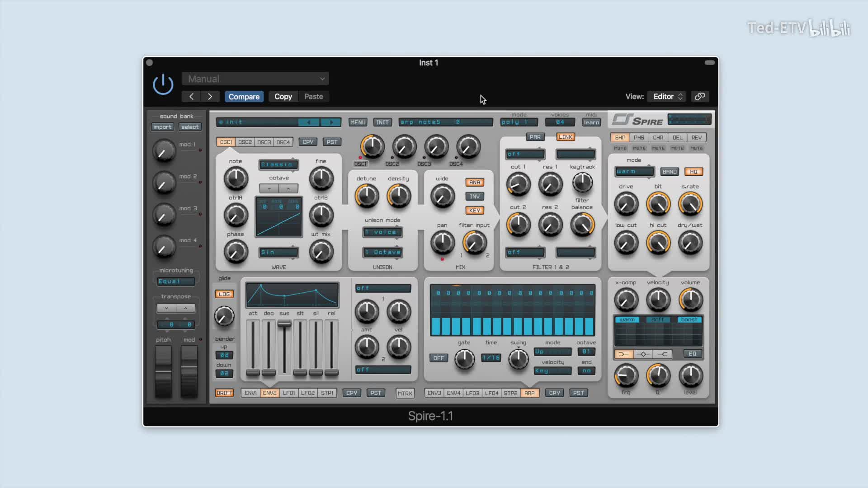The height and width of the screenshot is (488, 868).
Task: Open the View Editor dropdown
Action: pos(667,96)
